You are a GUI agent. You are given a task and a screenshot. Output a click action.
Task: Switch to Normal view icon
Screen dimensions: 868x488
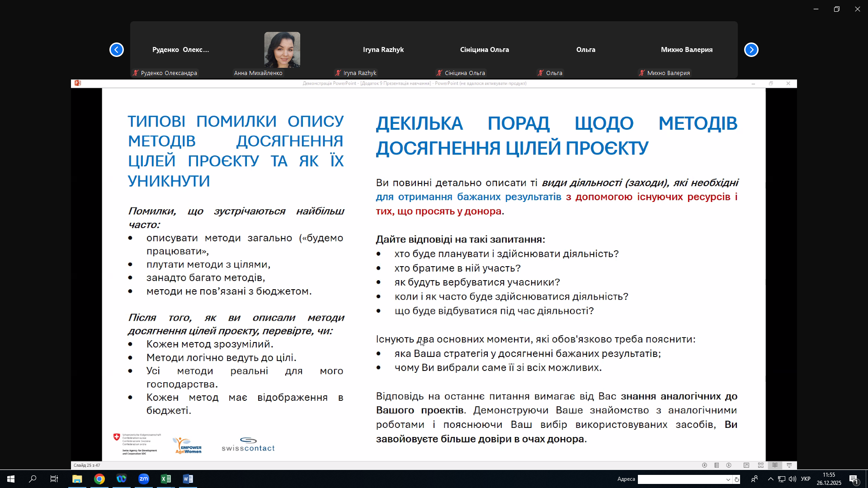click(x=746, y=465)
